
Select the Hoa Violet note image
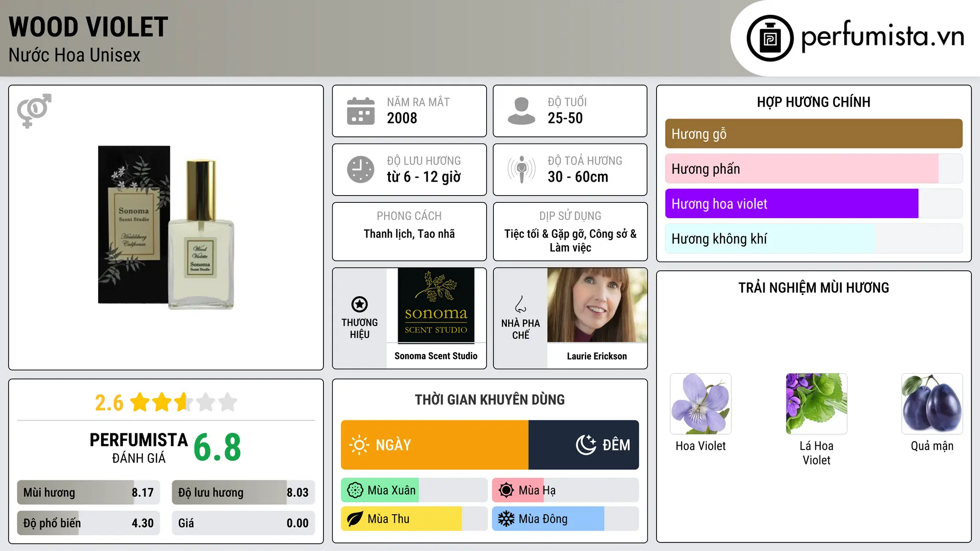701,404
